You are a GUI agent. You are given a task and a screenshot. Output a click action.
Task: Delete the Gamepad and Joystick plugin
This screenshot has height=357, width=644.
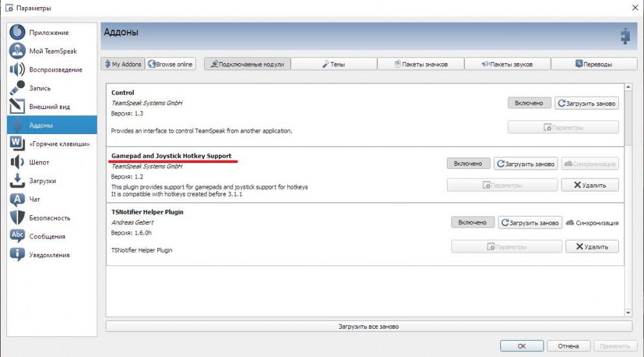[x=590, y=185]
